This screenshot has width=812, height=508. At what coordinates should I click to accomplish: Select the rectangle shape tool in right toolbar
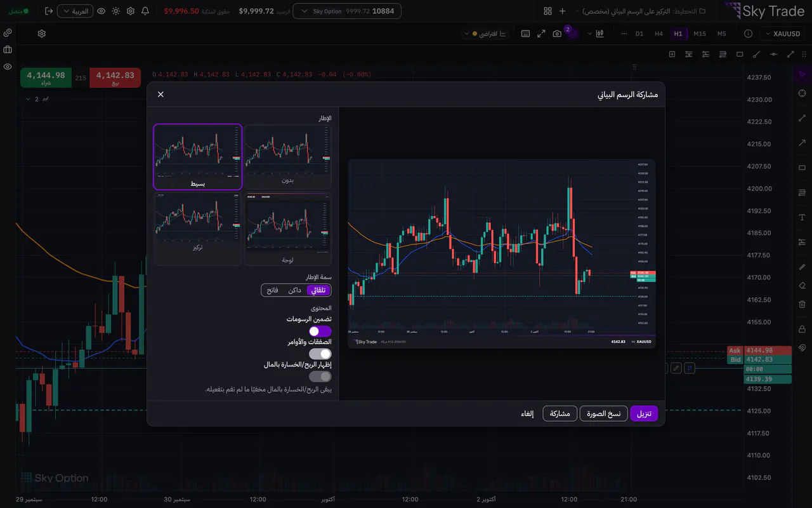click(x=802, y=168)
